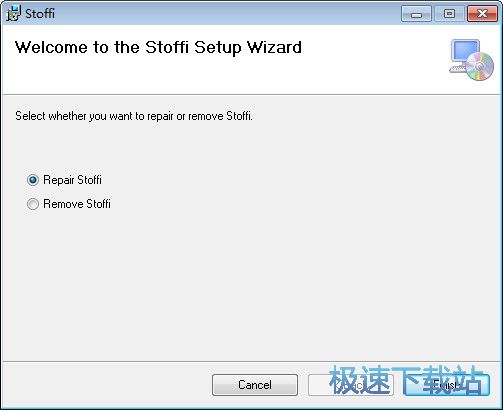The image size is (503, 410).
Task: Click empty title bar area beside Stoffi
Action: pos(227,13)
